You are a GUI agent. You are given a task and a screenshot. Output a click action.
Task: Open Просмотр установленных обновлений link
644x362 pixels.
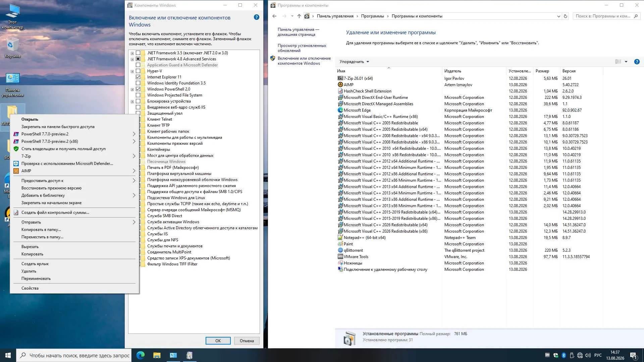point(302,48)
